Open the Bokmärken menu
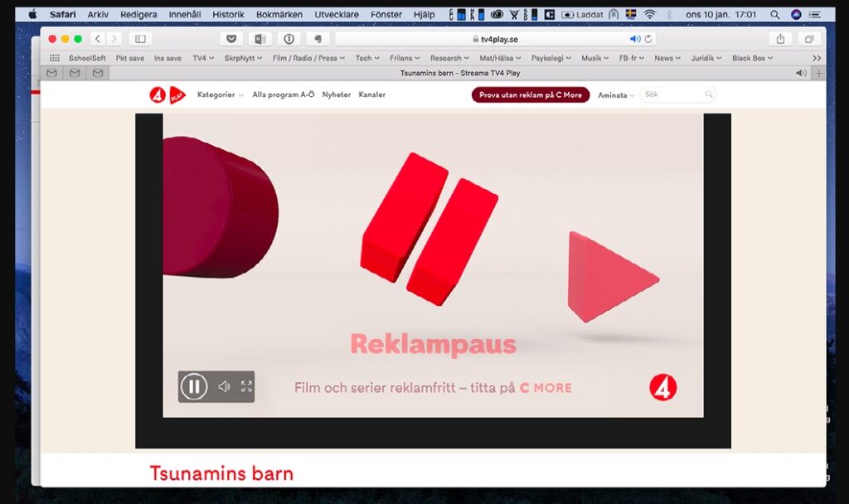 point(279,15)
